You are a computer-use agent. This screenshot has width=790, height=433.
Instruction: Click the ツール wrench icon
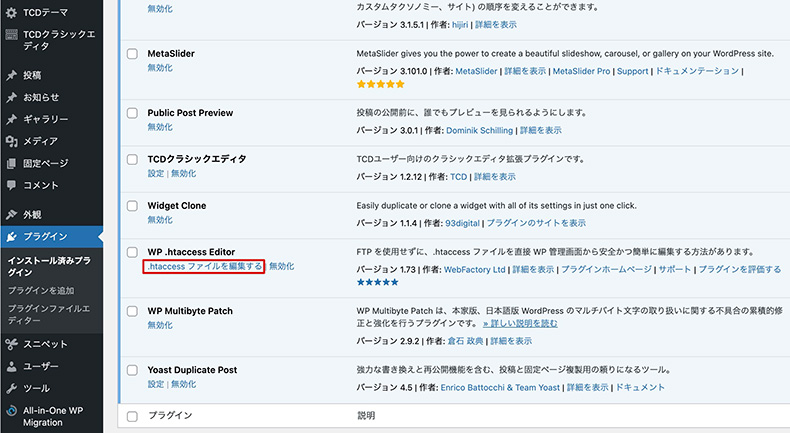(11, 388)
